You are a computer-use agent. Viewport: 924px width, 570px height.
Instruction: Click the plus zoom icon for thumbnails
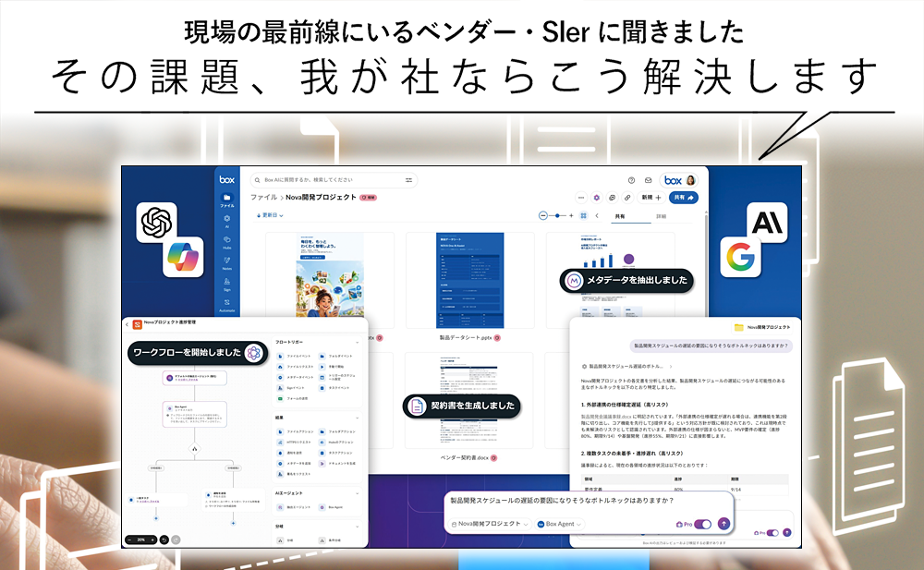click(571, 216)
